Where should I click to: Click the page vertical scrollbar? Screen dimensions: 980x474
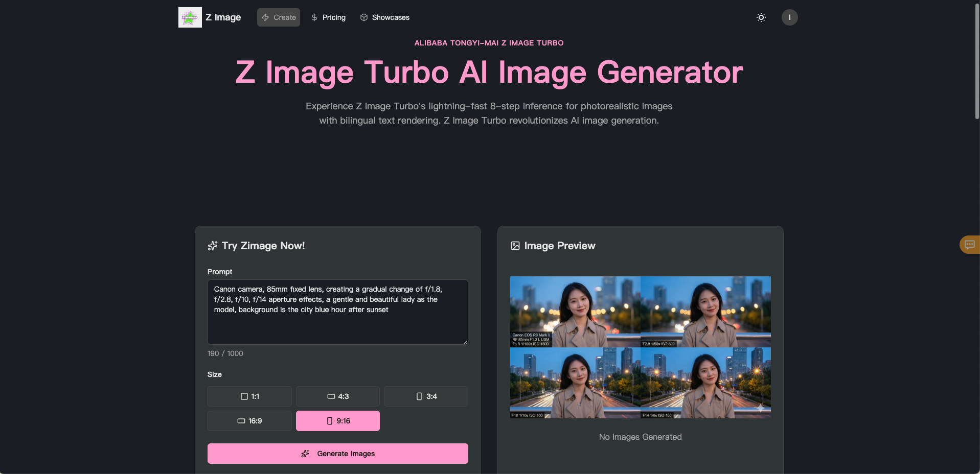pos(977,61)
